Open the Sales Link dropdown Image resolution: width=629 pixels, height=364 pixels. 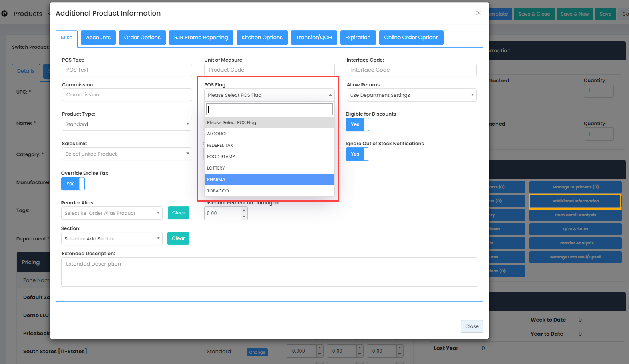(x=127, y=154)
